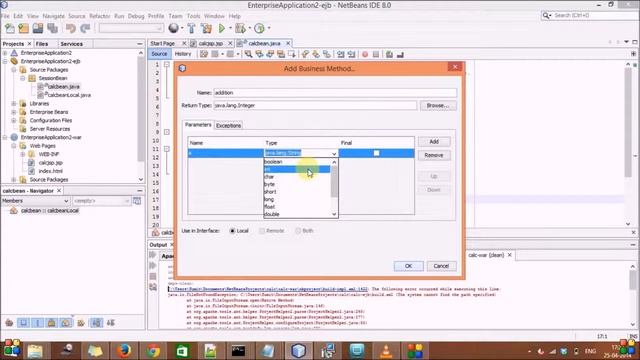Click the Browse... button
The width and height of the screenshot is (640, 360).
(x=438, y=105)
